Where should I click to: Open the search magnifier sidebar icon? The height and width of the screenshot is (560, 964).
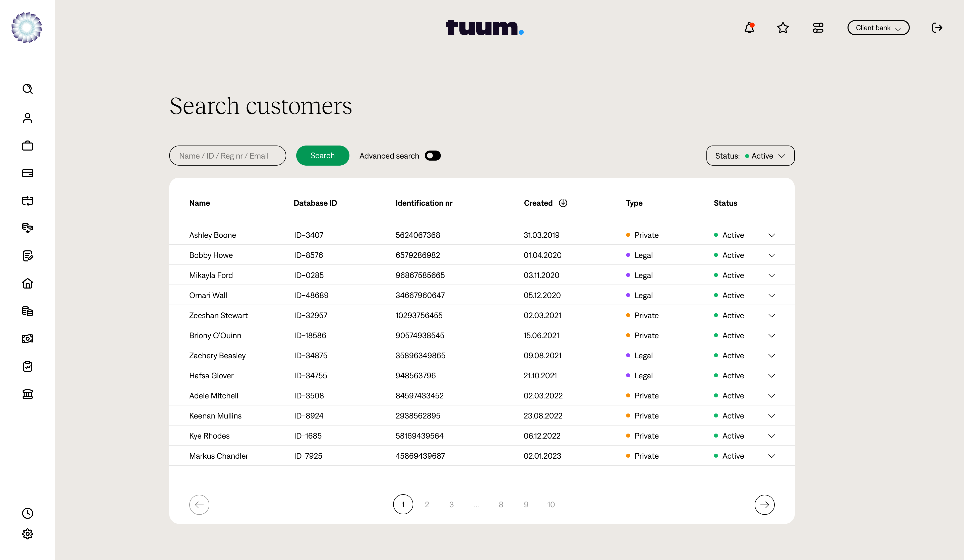click(x=28, y=89)
